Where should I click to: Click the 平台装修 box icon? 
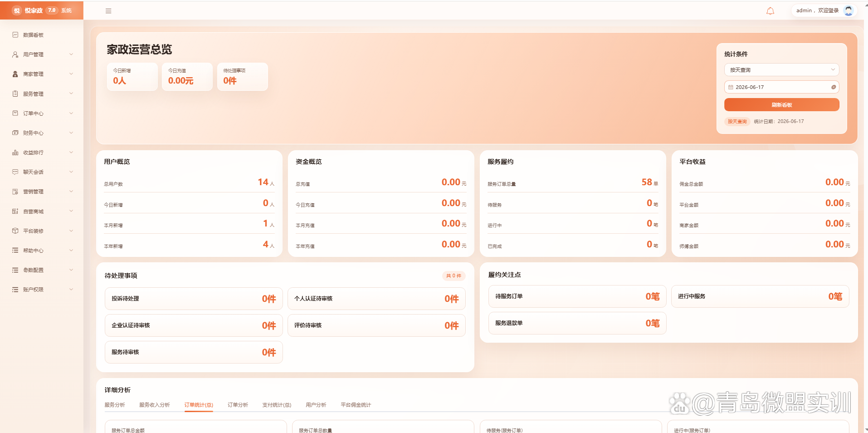point(15,231)
